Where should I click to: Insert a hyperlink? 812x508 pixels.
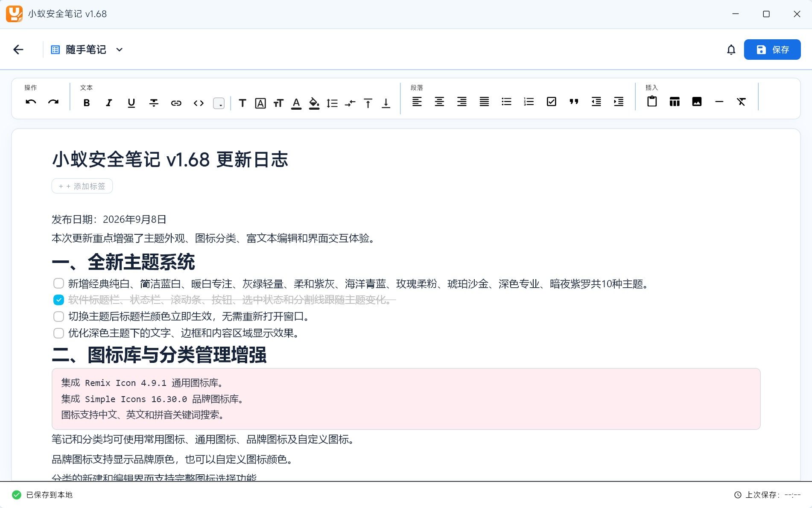click(x=176, y=102)
